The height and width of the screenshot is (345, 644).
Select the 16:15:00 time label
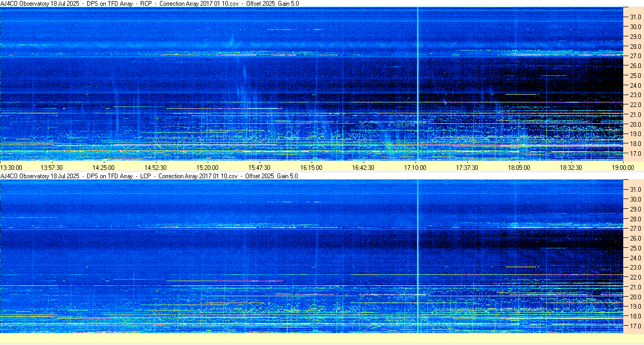coord(311,167)
